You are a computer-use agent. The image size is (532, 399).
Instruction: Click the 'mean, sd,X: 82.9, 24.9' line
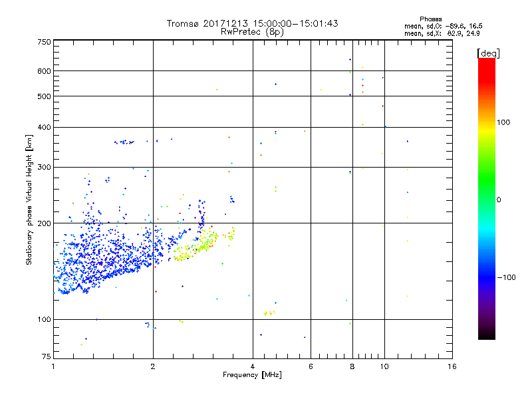[x=442, y=34]
